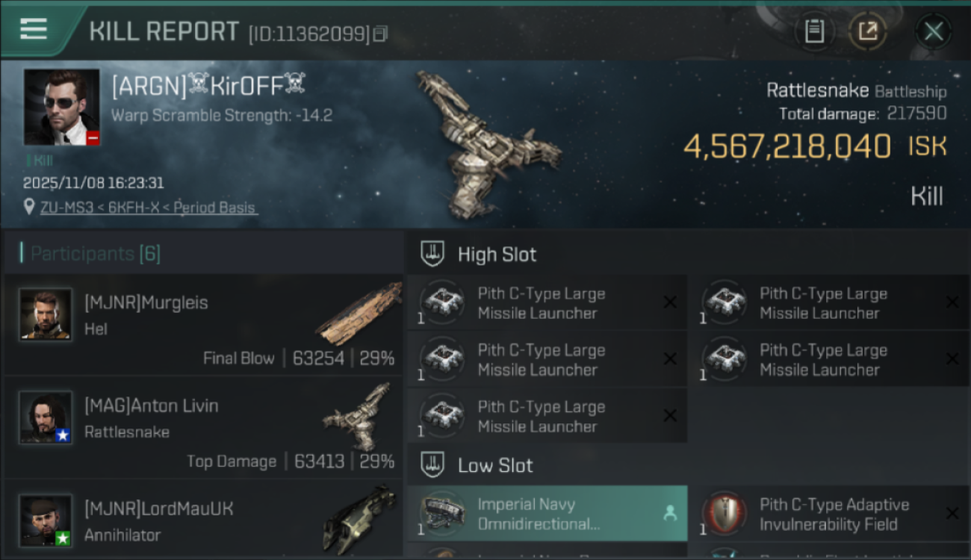The width and height of the screenshot is (971, 560).
Task: Open KirOFF's pilot portrait
Action: pyautogui.click(x=61, y=107)
